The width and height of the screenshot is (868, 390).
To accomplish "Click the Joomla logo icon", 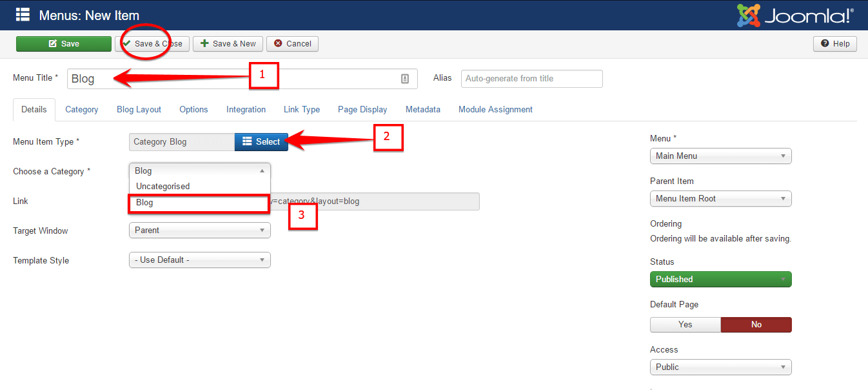I will click(749, 15).
